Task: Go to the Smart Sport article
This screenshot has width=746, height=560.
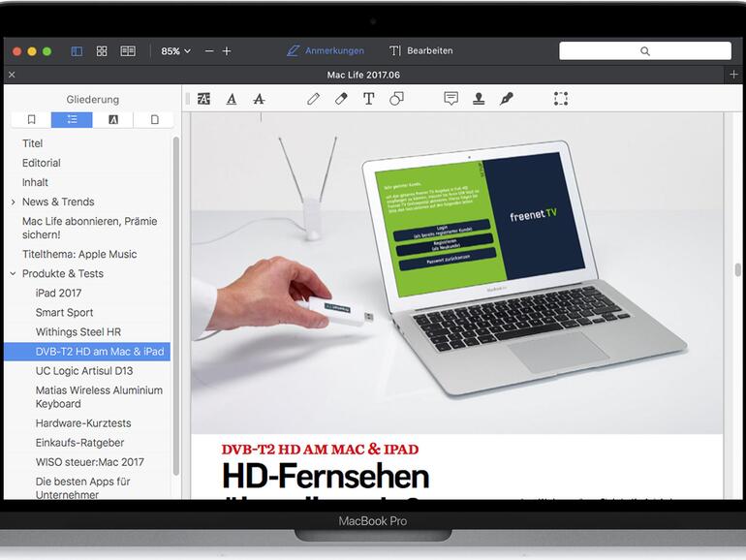Action: [x=64, y=313]
